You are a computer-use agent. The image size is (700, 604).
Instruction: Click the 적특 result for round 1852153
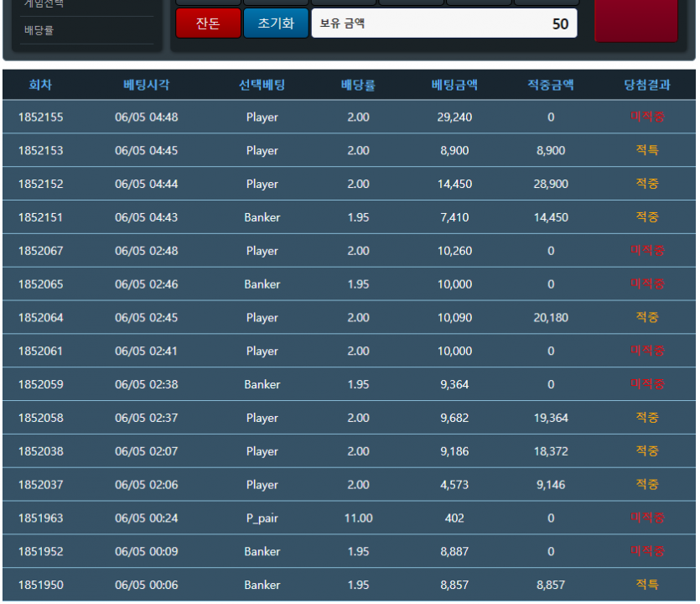[x=647, y=150]
